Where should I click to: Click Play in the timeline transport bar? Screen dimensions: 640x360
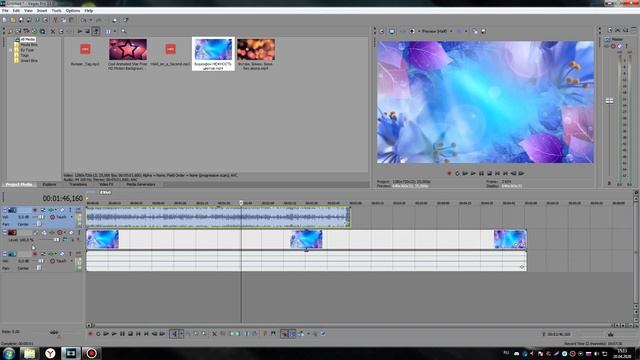(114, 333)
